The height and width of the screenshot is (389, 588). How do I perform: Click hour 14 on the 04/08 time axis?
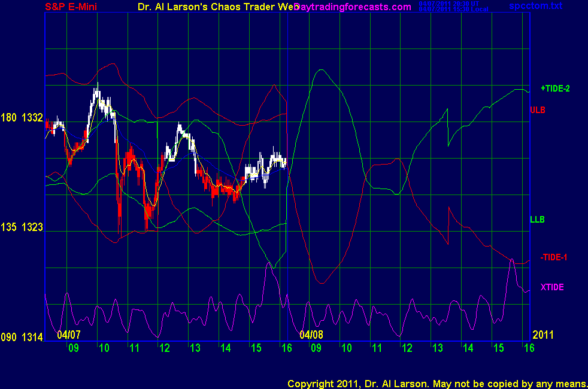tap(467, 348)
